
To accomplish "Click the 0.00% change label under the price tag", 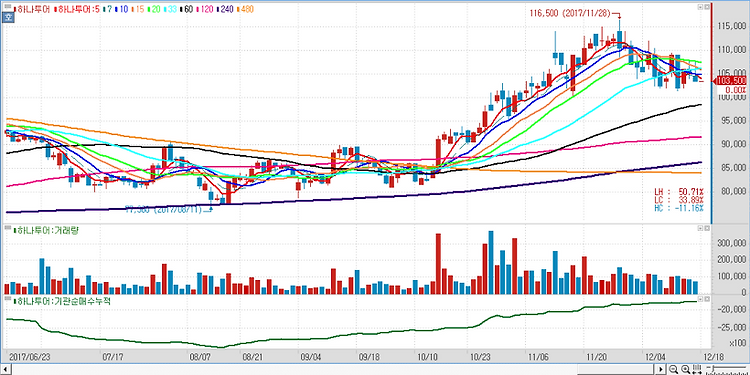I will (x=735, y=89).
